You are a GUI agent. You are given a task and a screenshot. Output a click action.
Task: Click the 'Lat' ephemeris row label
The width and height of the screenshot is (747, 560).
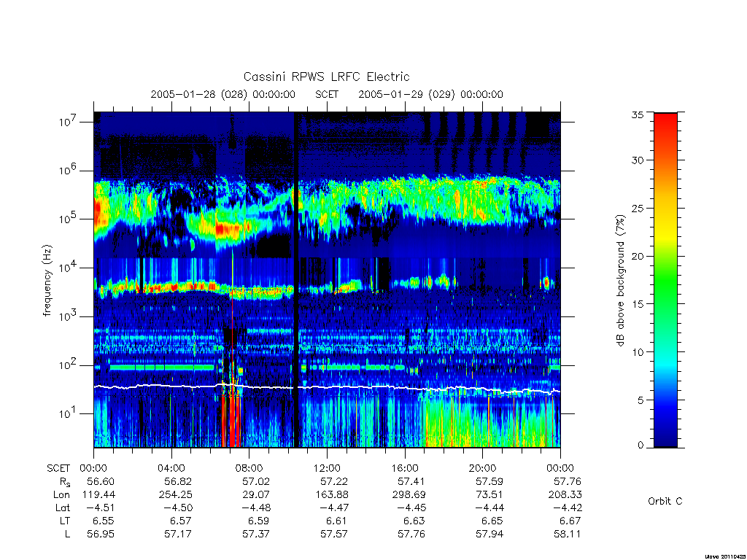(x=63, y=507)
